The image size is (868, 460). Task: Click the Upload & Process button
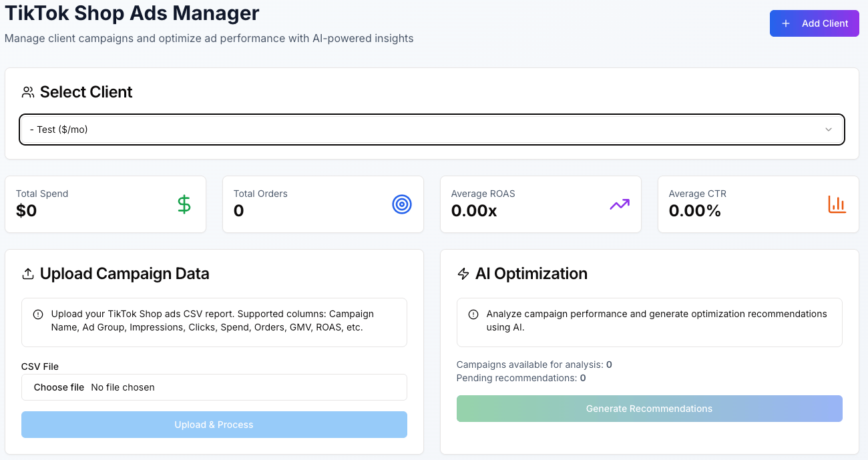214,425
